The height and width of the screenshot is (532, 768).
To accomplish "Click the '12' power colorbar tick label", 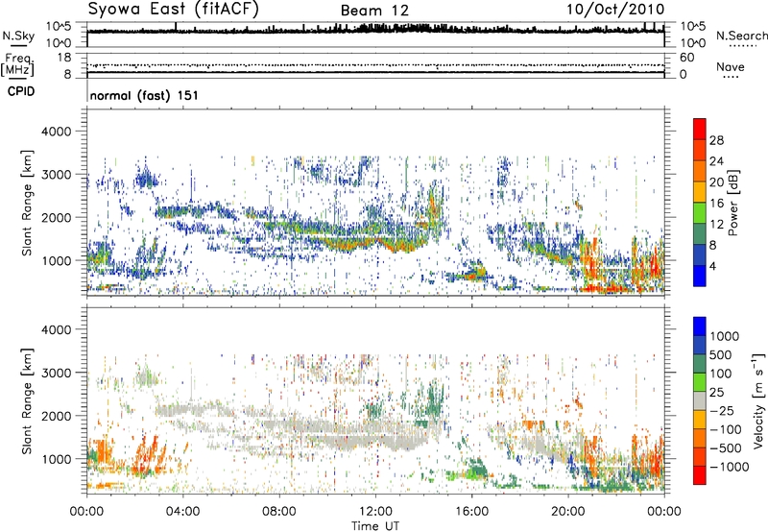I will [716, 225].
